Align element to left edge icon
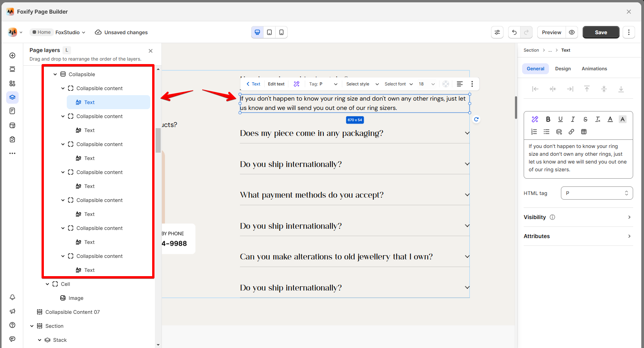644x348 pixels. click(535, 89)
